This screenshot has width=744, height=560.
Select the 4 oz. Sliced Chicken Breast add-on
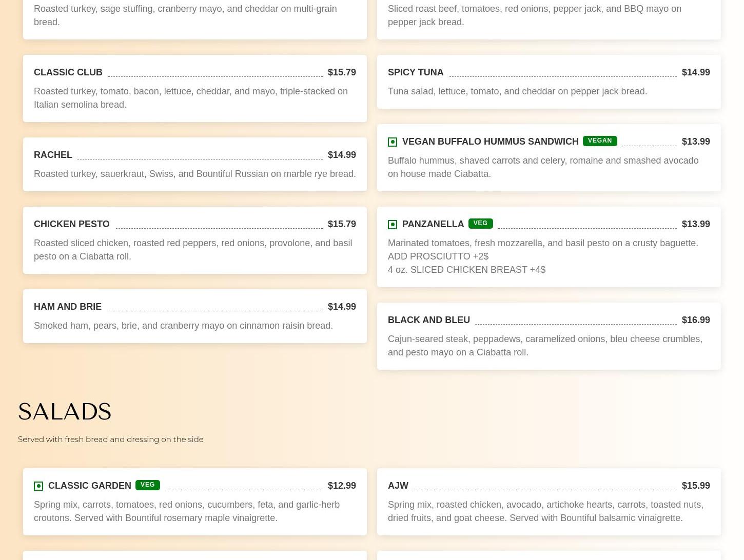point(466,270)
